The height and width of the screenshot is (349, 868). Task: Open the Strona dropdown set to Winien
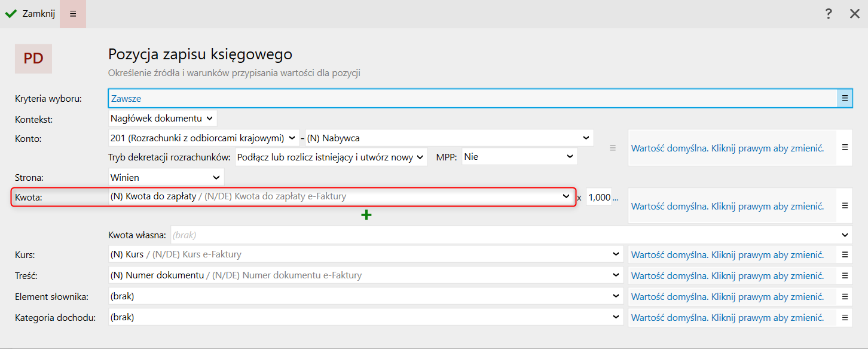(x=166, y=177)
